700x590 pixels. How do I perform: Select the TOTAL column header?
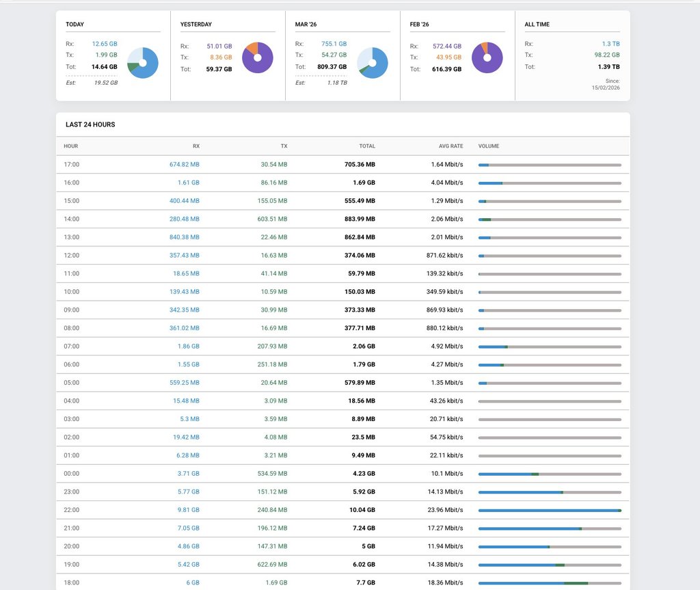367,146
